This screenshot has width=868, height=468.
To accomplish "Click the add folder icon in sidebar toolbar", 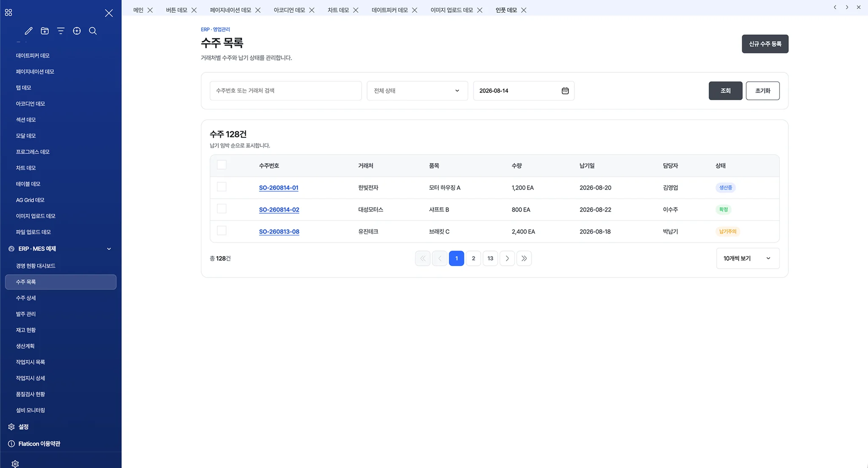I will 45,31.
